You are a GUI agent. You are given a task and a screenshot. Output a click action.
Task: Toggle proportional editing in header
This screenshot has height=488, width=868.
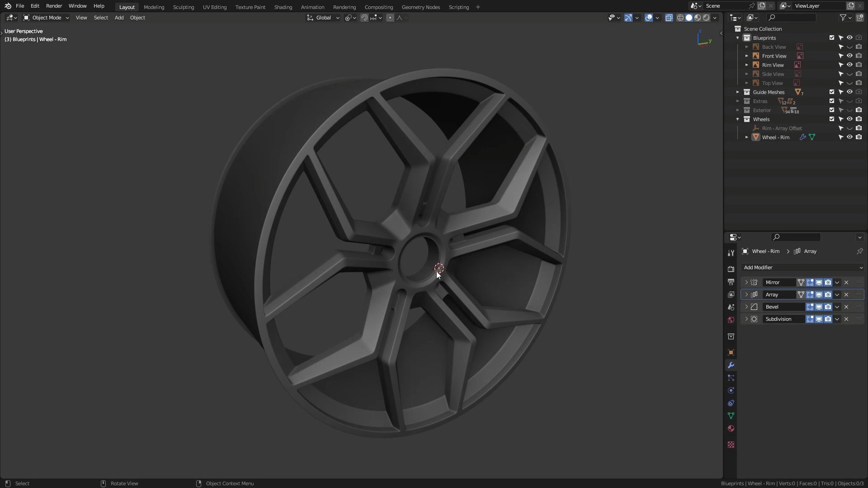point(390,18)
